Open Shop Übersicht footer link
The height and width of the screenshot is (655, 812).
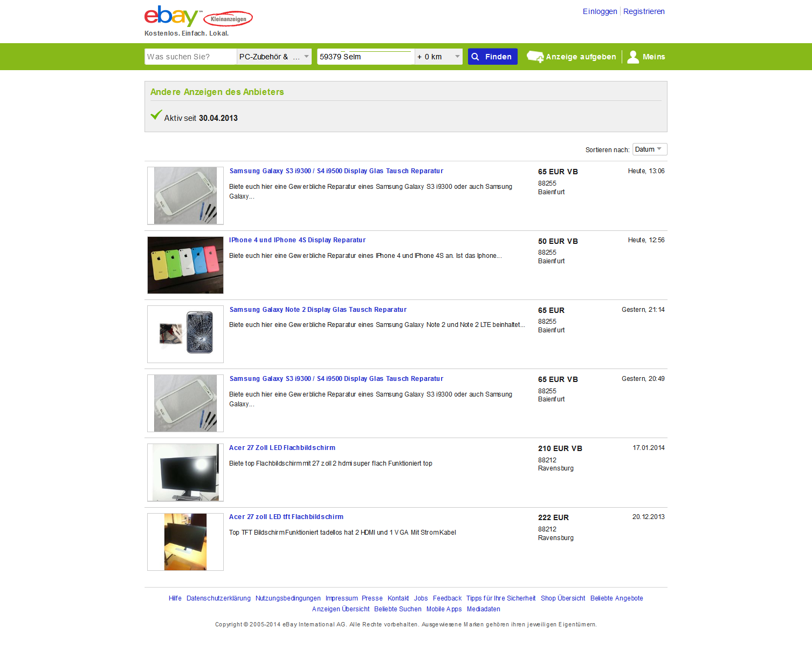coord(563,598)
